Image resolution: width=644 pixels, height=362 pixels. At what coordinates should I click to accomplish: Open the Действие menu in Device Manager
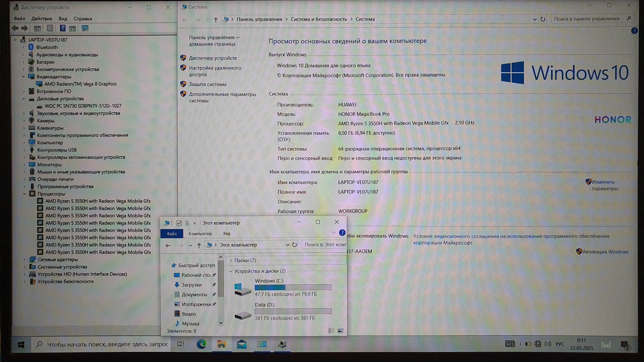pyautogui.click(x=42, y=19)
